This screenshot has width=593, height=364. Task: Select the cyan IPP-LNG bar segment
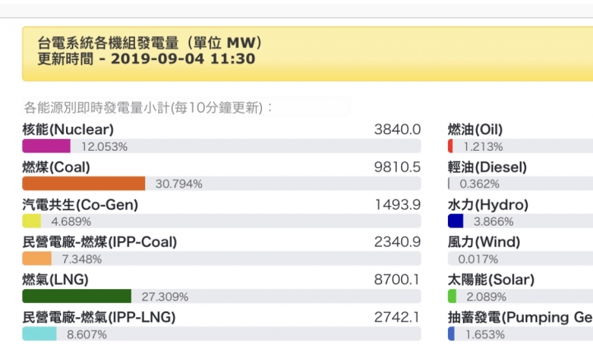click(40, 334)
